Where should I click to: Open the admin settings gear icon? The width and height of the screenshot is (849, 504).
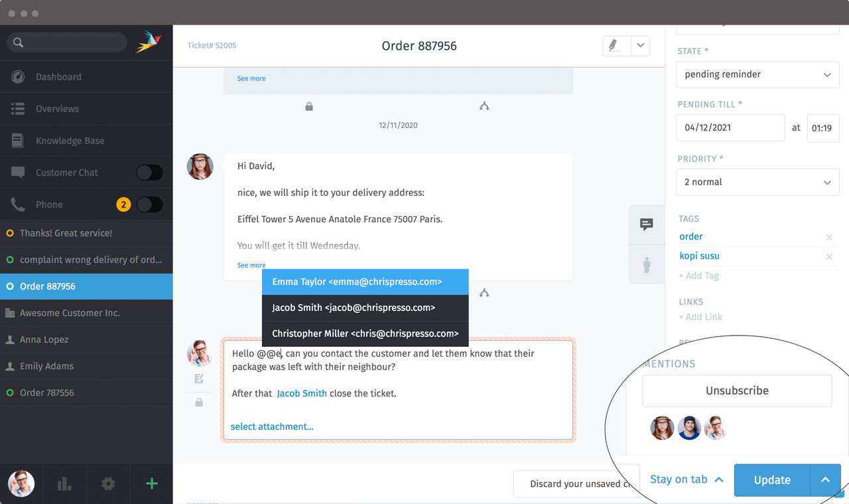107,483
